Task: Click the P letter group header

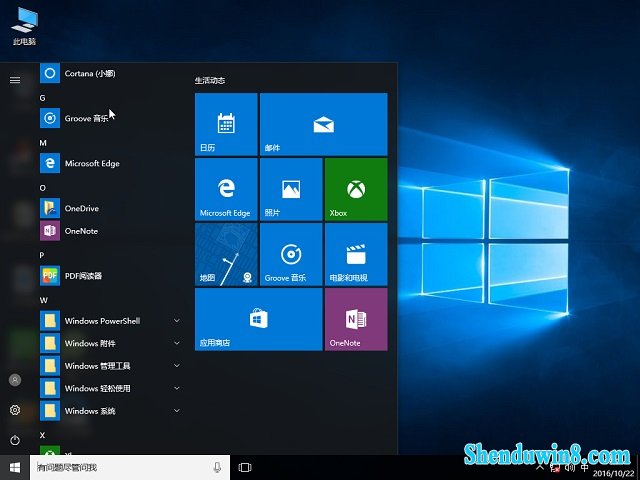Action: [42, 255]
